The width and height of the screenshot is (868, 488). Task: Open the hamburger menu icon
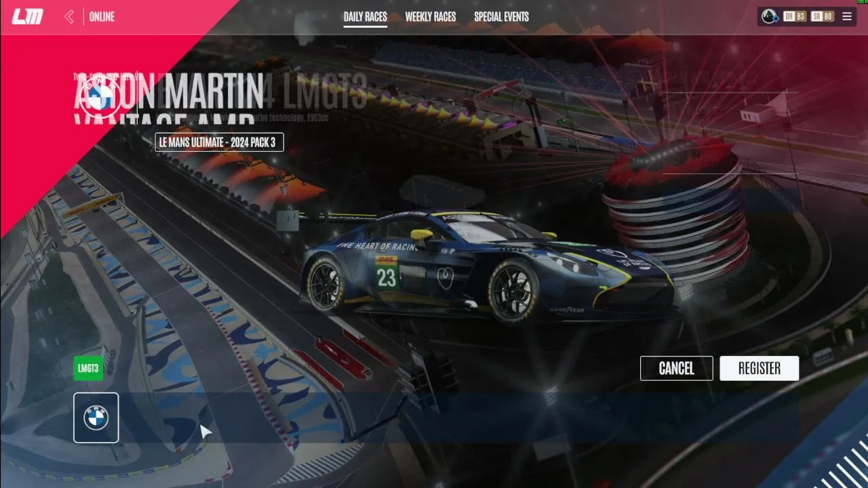(x=847, y=16)
